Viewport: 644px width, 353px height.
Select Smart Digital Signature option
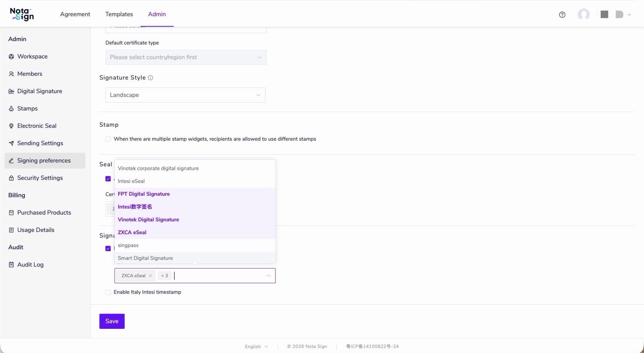click(195, 258)
